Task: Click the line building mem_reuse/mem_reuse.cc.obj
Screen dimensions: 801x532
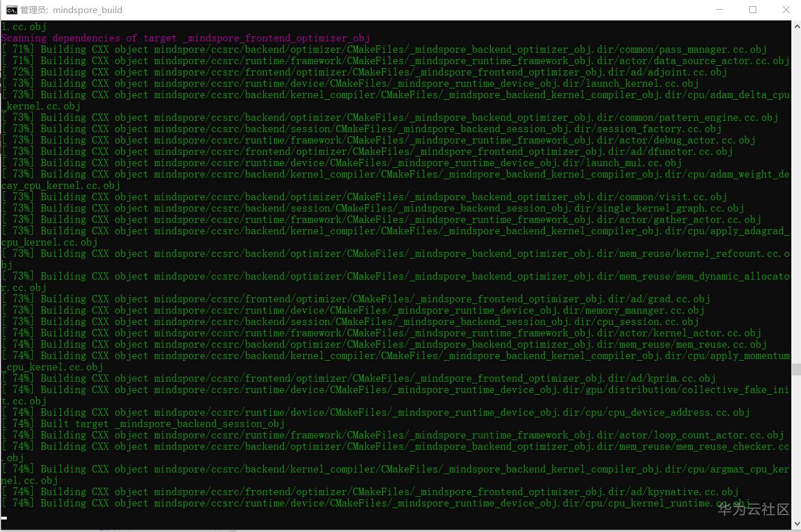Action: [384, 344]
